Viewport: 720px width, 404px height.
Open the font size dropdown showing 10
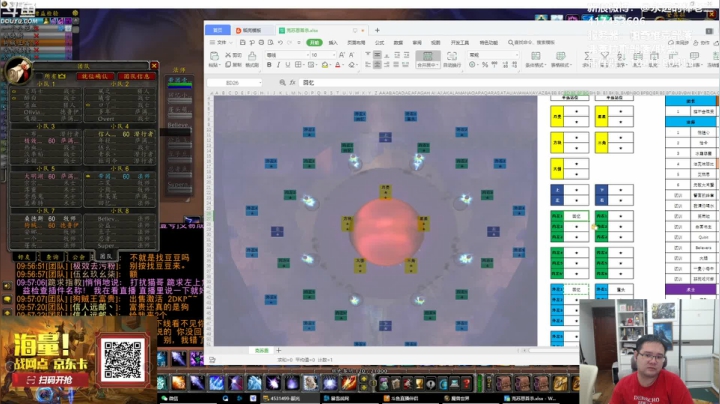tap(333, 55)
